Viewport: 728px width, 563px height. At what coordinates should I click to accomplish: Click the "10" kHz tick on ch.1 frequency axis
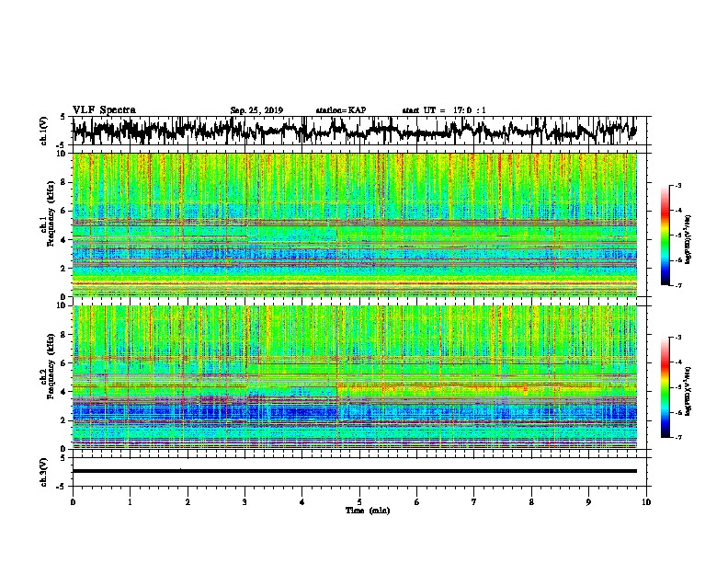click(x=63, y=154)
